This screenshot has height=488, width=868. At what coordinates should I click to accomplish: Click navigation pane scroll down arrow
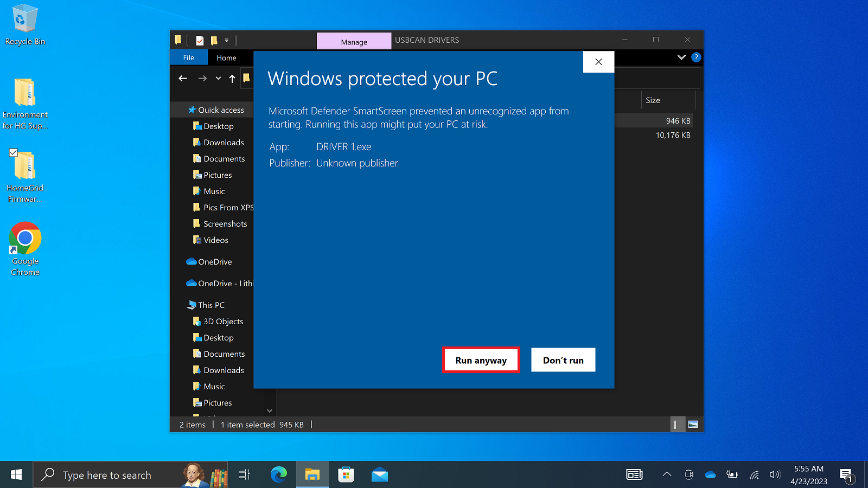point(270,410)
